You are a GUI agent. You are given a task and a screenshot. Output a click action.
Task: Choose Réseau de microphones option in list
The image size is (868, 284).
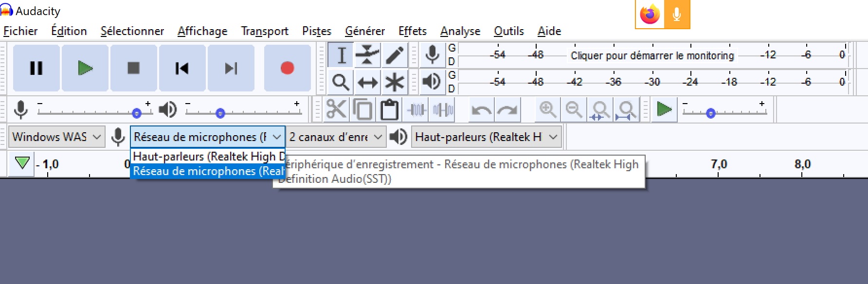(208, 171)
